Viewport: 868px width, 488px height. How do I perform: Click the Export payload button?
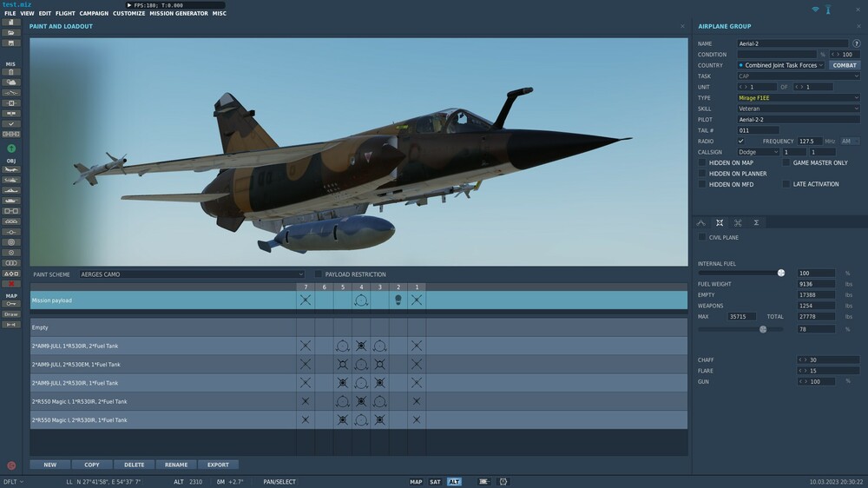point(218,465)
